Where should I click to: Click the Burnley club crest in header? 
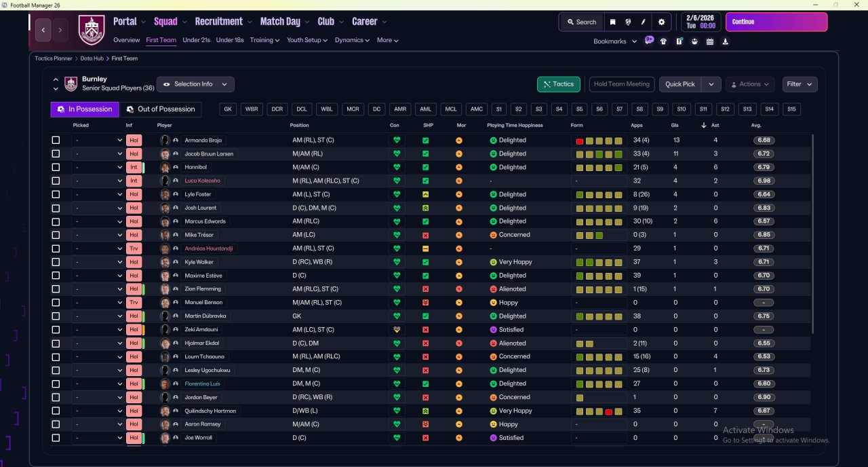point(92,30)
